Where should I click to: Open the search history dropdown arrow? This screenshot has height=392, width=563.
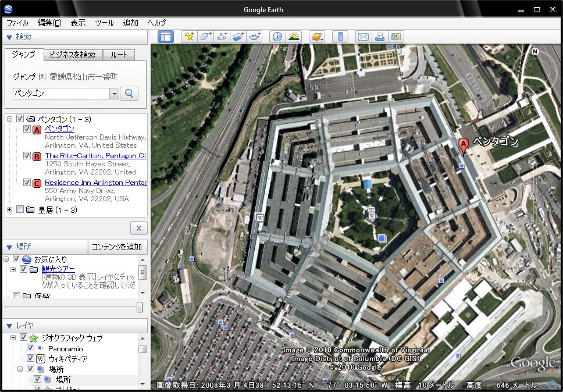114,94
